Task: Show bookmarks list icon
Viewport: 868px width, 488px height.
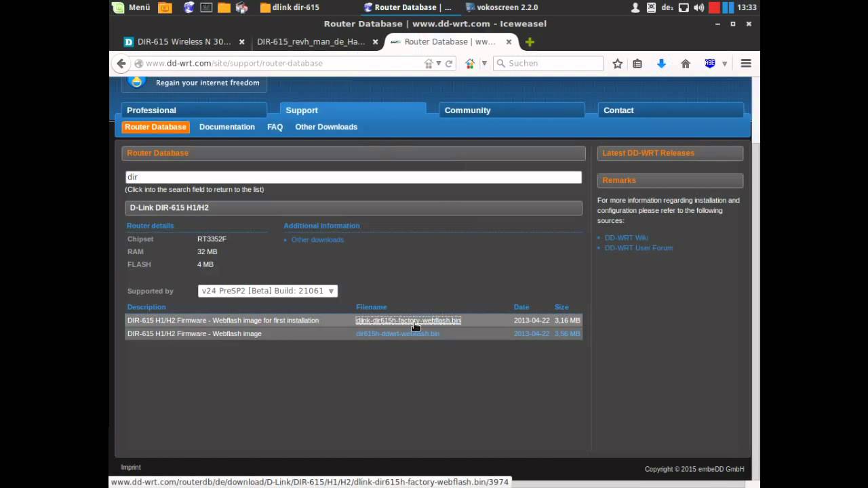Action: pos(637,63)
